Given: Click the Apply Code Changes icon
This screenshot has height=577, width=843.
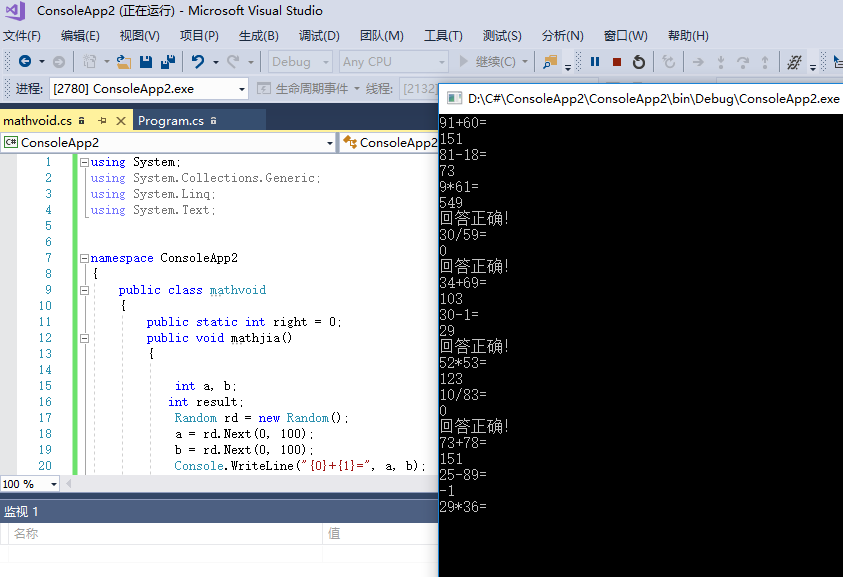Looking at the screenshot, I should [x=668, y=62].
